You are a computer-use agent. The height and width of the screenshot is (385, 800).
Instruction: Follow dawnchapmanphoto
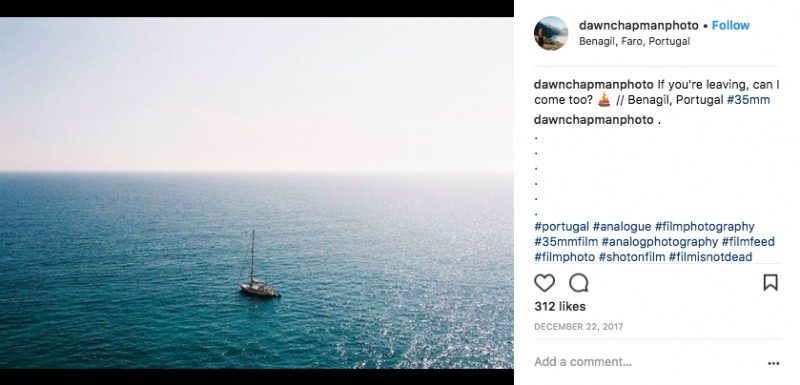(x=731, y=25)
